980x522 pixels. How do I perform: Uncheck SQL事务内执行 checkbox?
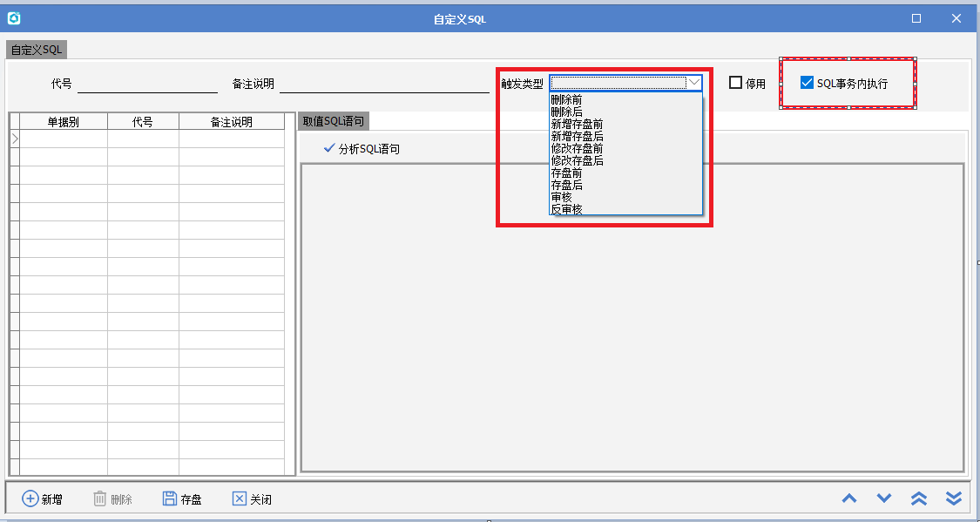click(x=807, y=83)
